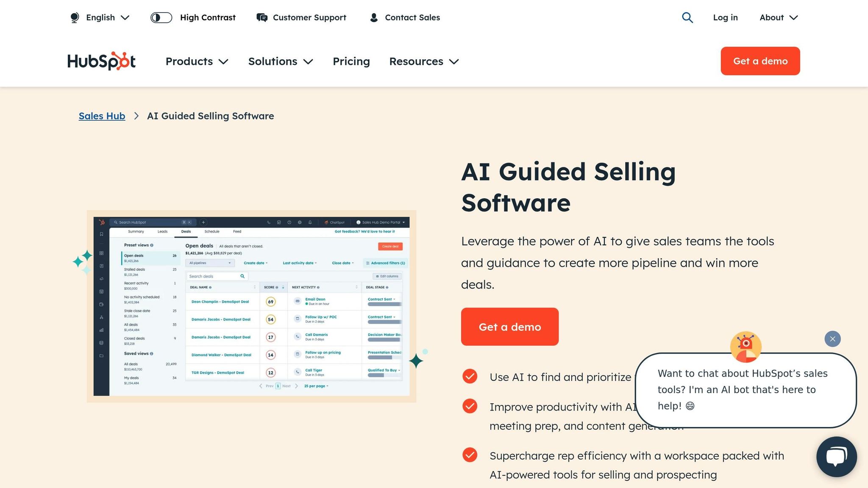868x488 pixels.
Task: Open Diamond Walker - DemoSpot Deal
Action: (x=221, y=355)
